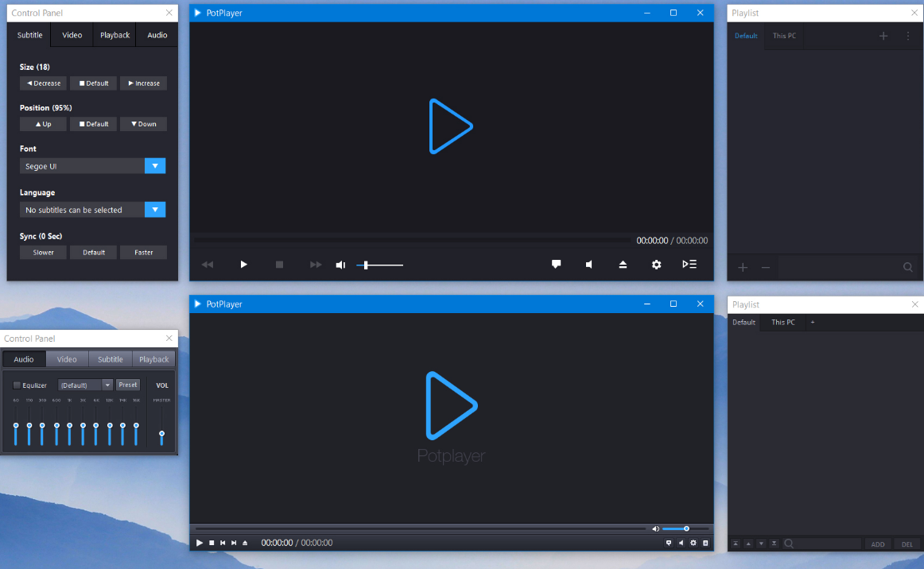The width and height of the screenshot is (924, 569).
Task: Click the audio speaker icon near eject, upper player
Action: [588, 265]
